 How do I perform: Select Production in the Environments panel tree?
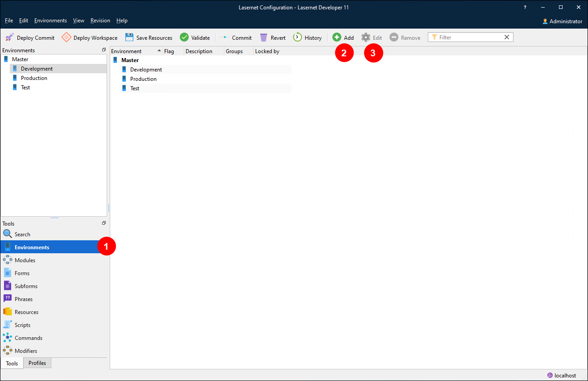click(x=34, y=78)
